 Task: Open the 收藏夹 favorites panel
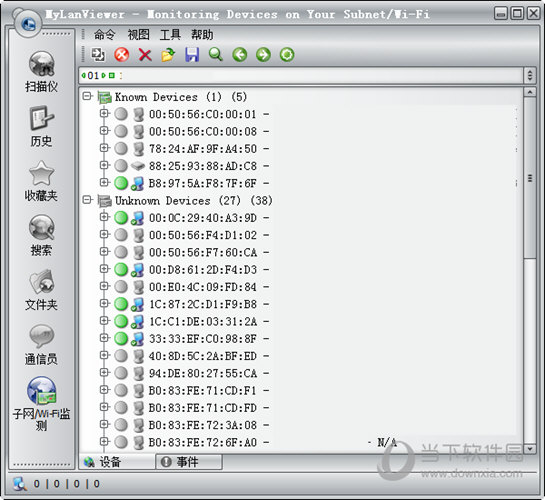(41, 181)
